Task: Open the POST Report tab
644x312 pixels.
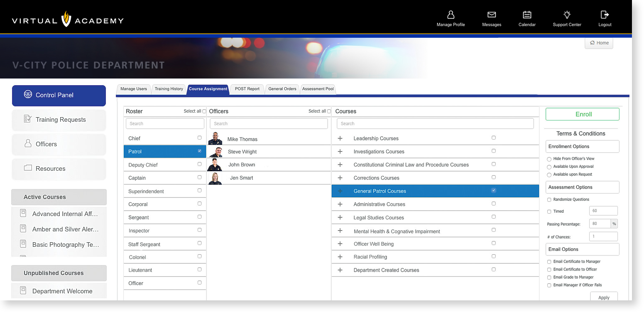Action: coord(247,89)
